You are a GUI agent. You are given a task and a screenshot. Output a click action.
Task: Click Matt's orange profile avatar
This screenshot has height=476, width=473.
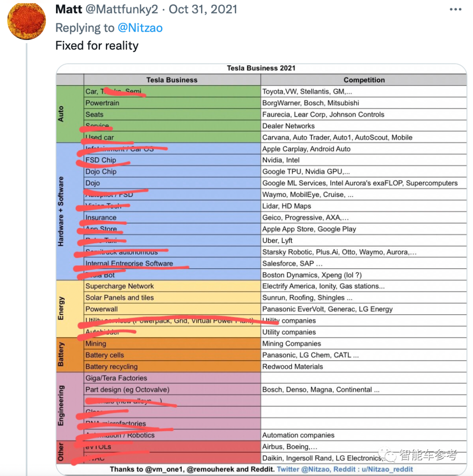(27, 21)
